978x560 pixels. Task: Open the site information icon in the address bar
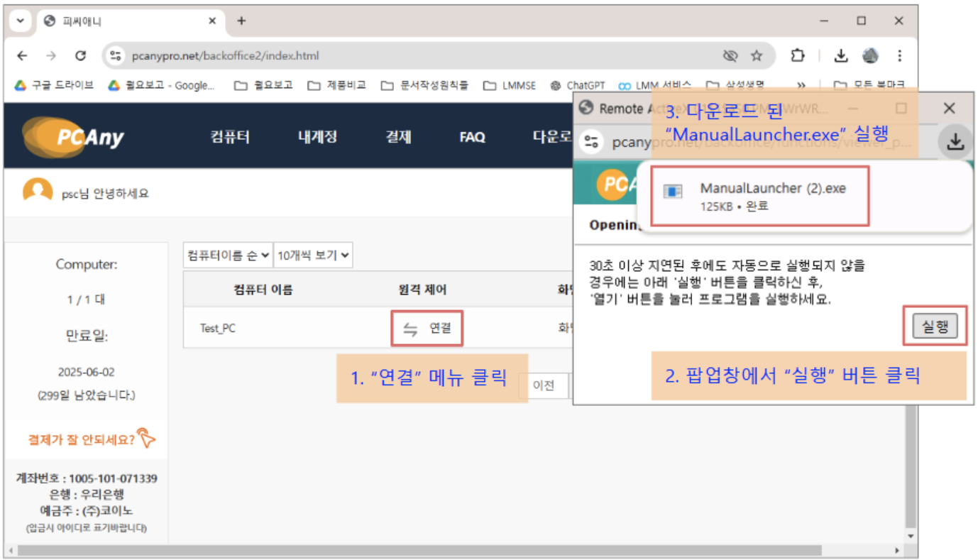pos(116,55)
